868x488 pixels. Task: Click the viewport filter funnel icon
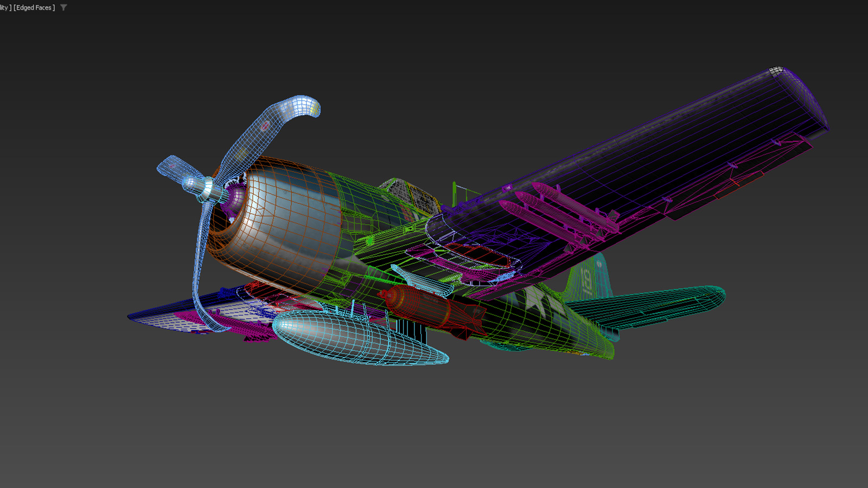coord(63,8)
